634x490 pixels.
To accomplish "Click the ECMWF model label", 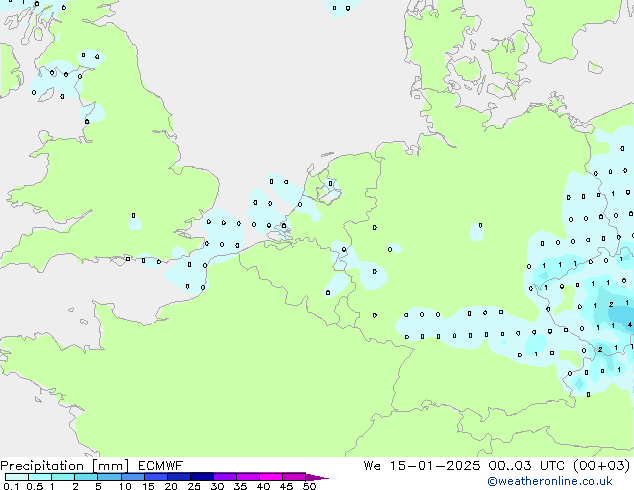I will [158, 465].
